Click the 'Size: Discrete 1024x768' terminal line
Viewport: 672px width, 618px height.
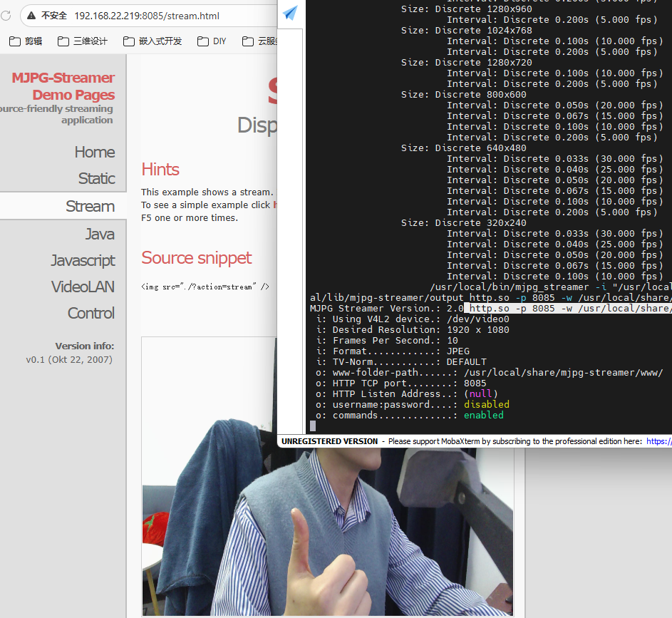pos(466,31)
